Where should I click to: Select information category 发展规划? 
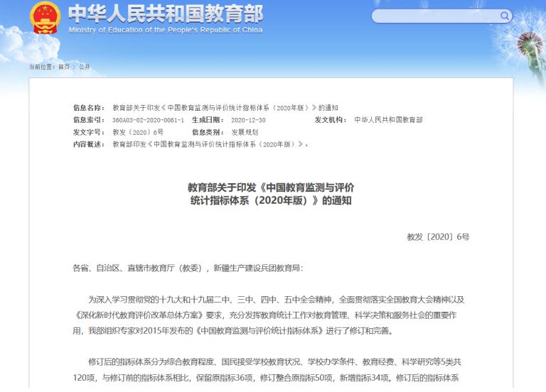point(245,132)
